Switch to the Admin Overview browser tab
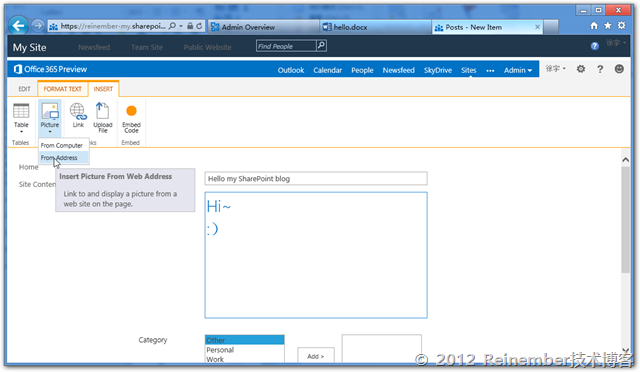Viewport: 640px width, 372px height. [263, 27]
